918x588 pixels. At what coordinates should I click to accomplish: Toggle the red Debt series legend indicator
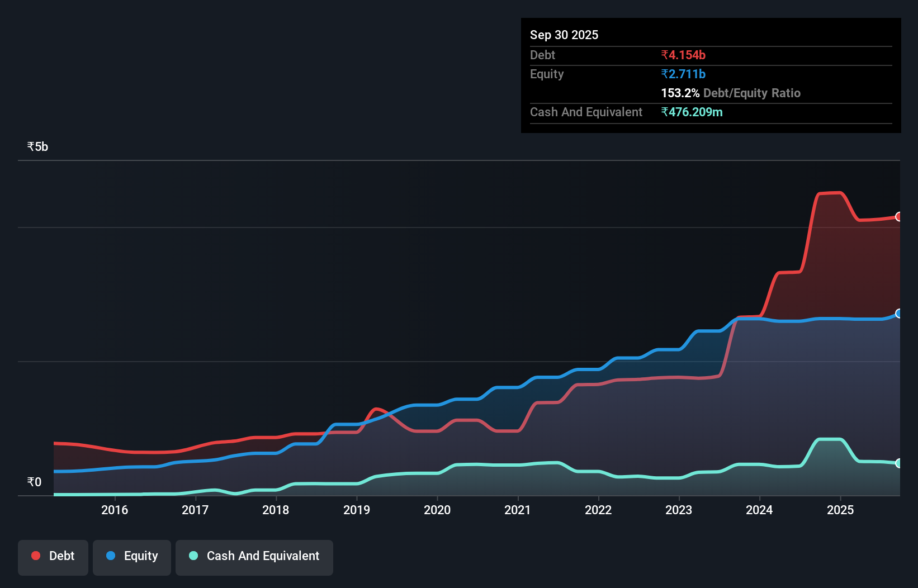point(35,556)
